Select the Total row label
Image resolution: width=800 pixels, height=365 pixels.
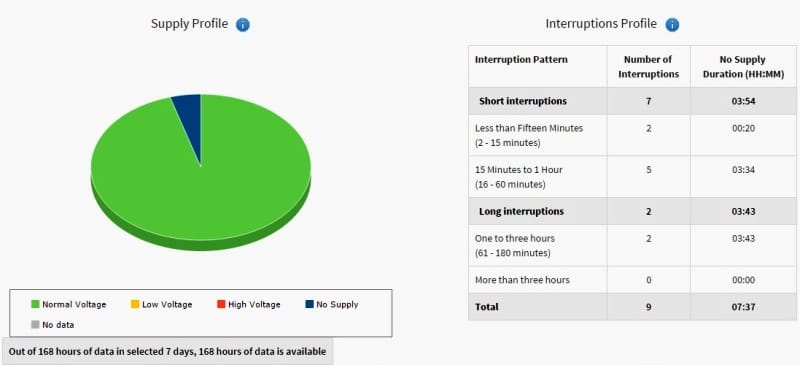pyautogui.click(x=487, y=307)
